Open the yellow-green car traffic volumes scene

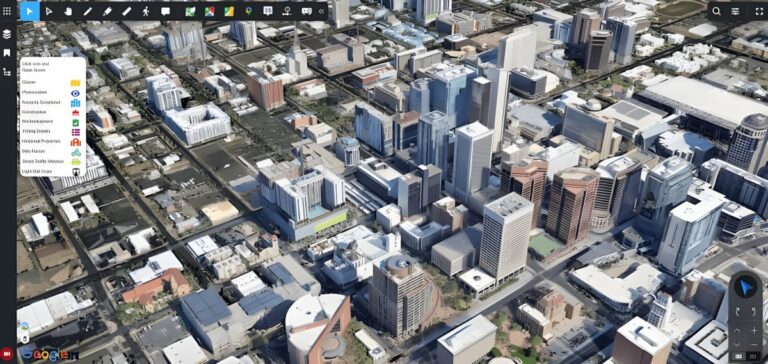(x=75, y=161)
